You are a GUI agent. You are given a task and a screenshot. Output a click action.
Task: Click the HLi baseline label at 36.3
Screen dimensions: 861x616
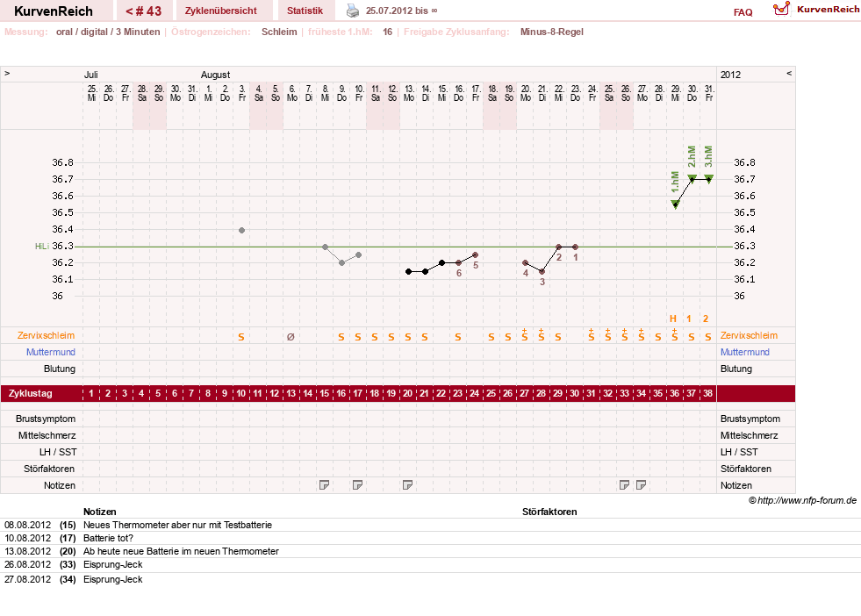coord(42,247)
